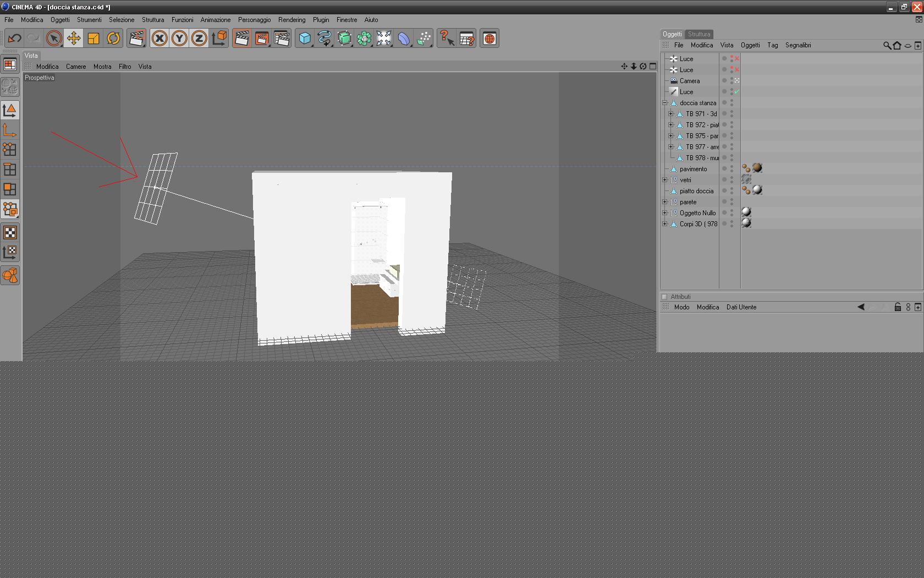Open the Animazione menu
Viewport: 924px width, 578px height.
[216, 20]
